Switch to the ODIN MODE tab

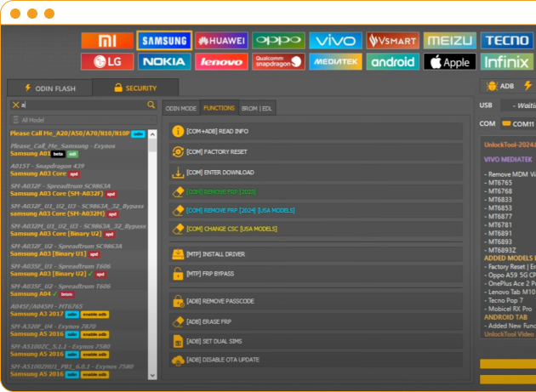[180, 108]
